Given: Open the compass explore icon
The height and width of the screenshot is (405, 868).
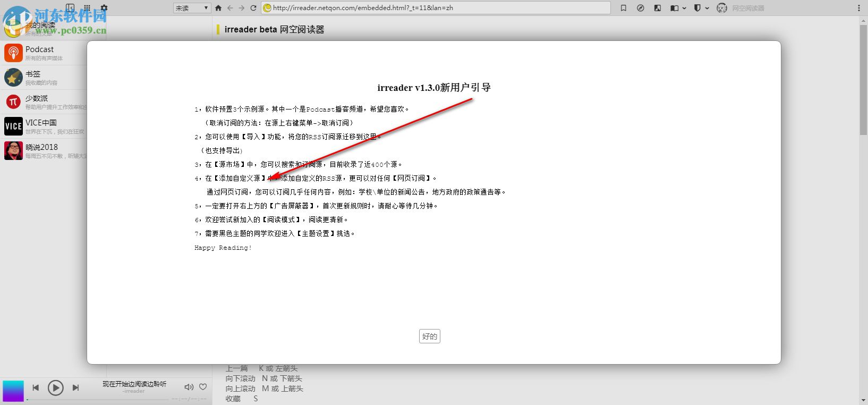Looking at the screenshot, I should click(641, 8).
